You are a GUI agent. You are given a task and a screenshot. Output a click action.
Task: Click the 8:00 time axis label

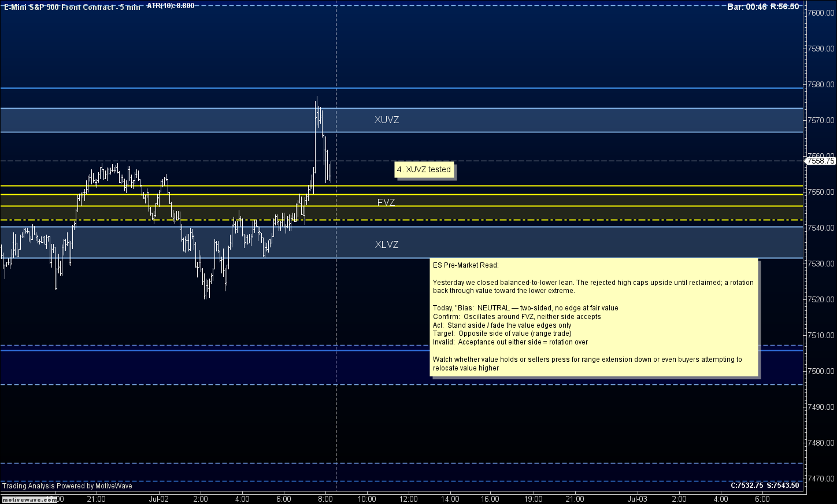(x=325, y=499)
